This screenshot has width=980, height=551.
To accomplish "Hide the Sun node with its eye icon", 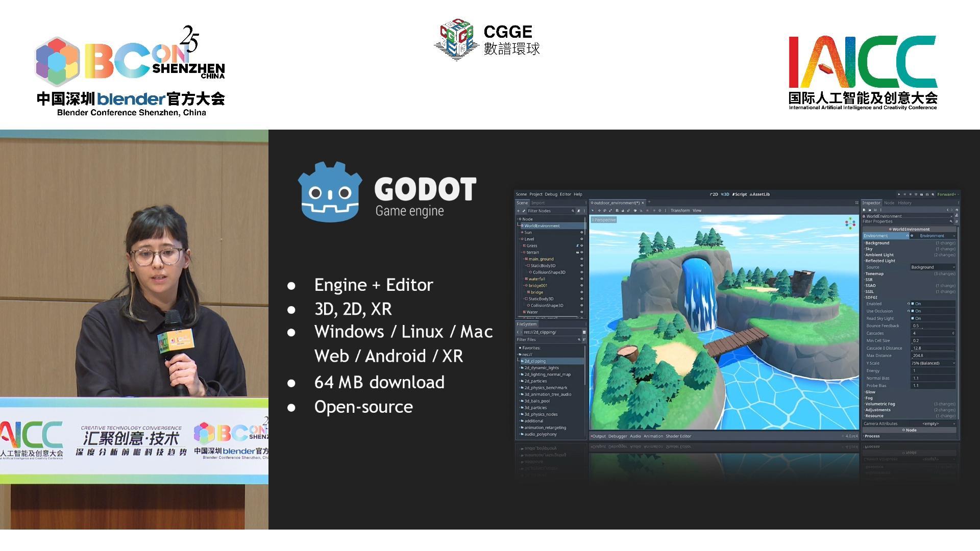I will point(581,232).
